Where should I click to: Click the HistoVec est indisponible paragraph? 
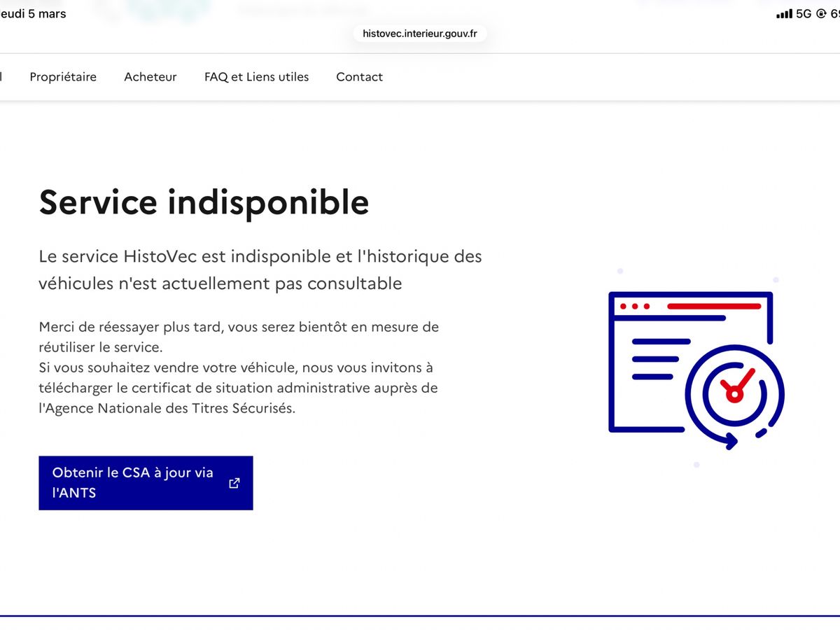[x=260, y=269]
